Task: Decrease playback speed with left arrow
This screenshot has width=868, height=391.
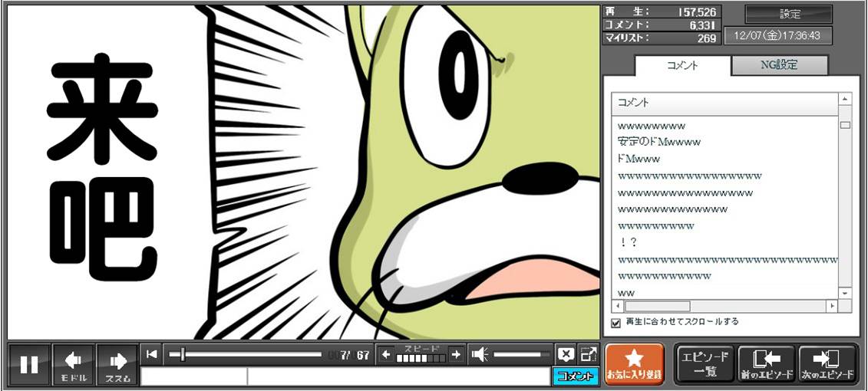Action: tap(386, 354)
